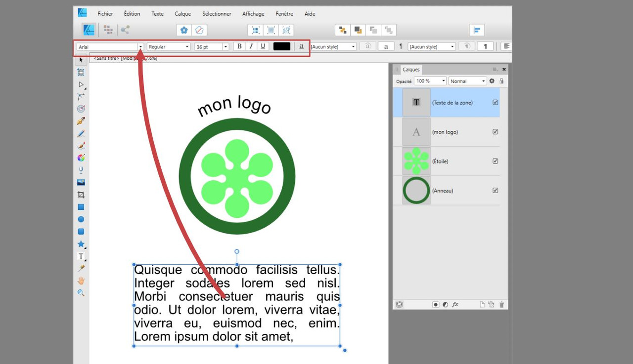Select the Étoile layer thumbnail
Image resolution: width=633 pixels, height=364 pixels.
point(416,161)
